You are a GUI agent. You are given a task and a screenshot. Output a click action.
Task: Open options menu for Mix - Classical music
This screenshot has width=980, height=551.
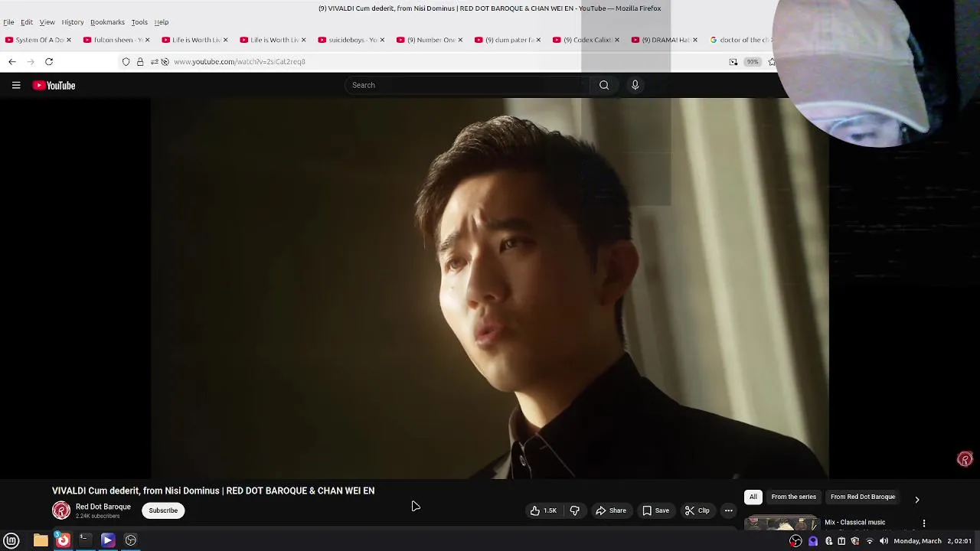(x=924, y=523)
